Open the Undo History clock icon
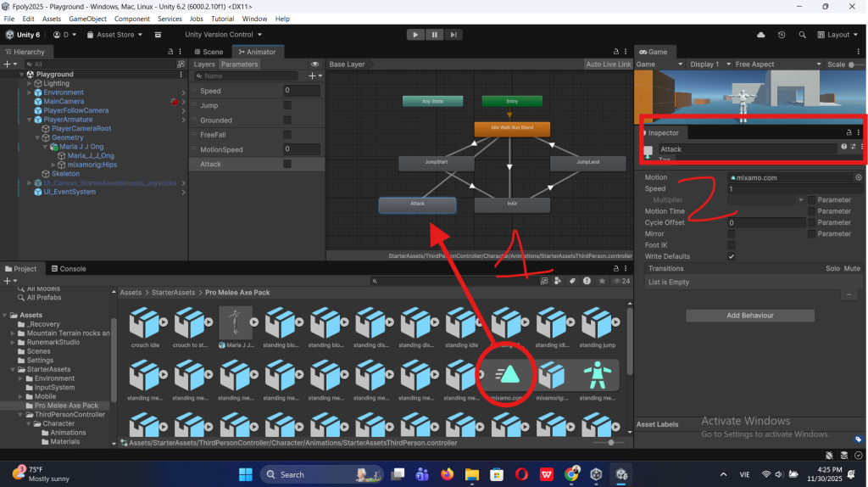 781,35
